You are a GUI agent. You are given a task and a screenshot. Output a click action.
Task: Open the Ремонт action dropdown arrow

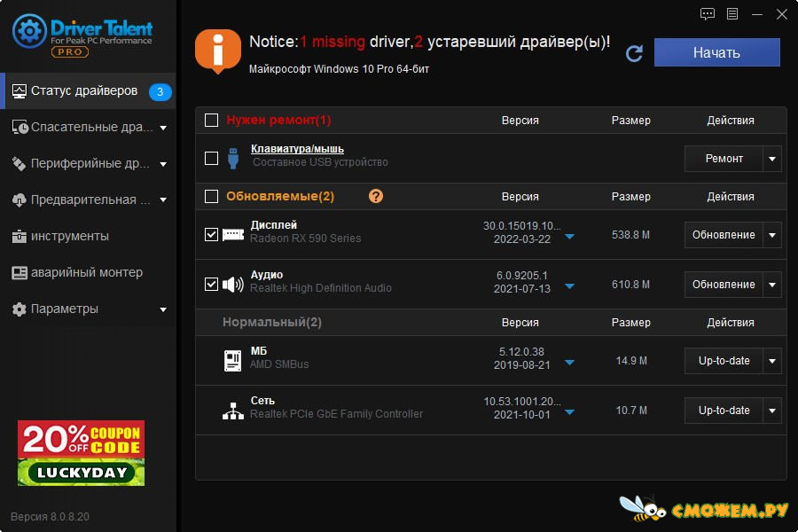(772, 159)
